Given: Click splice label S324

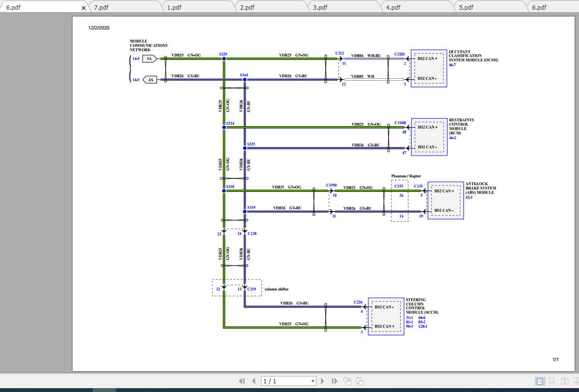Looking at the screenshot, I should (x=231, y=123).
